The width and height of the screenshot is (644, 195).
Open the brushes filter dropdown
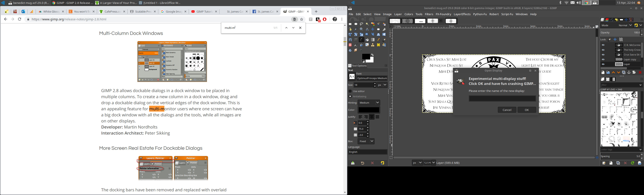pyautogui.click(x=641, y=85)
